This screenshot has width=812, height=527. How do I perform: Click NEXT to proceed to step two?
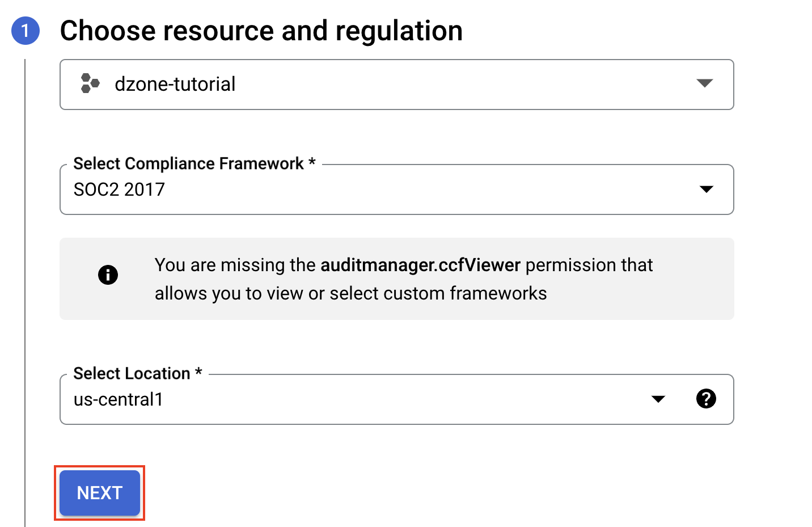click(99, 493)
